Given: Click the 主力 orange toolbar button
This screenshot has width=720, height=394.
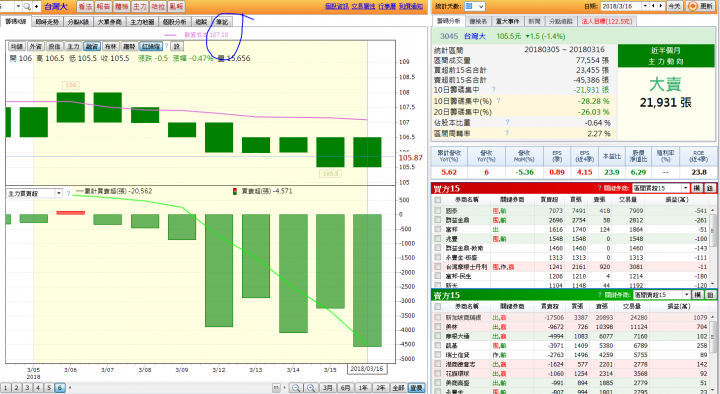Looking at the screenshot, I should click(140, 6).
